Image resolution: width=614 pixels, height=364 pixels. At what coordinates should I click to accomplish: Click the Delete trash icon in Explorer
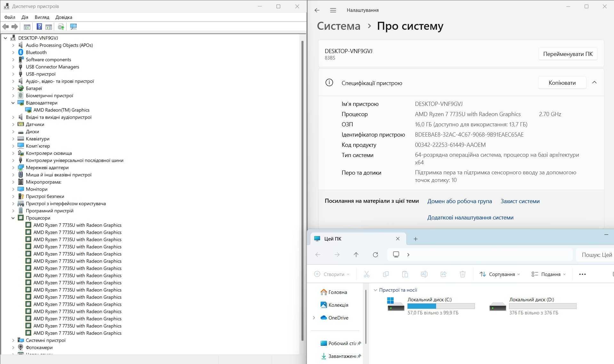point(463,274)
